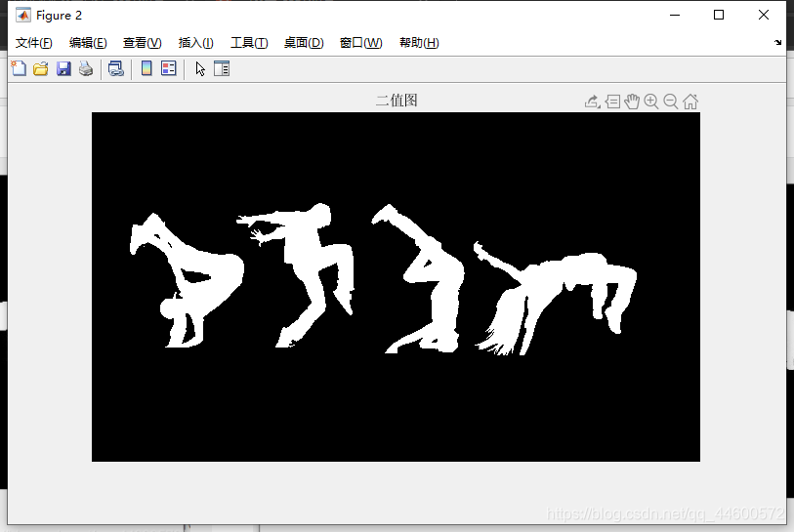Open the 帮助(H) menu

419,43
